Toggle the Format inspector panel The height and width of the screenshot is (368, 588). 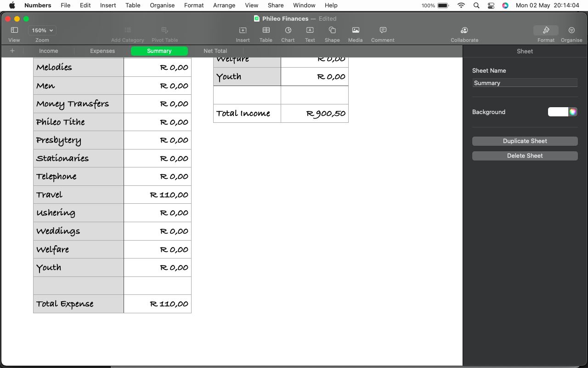pos(546,30)
